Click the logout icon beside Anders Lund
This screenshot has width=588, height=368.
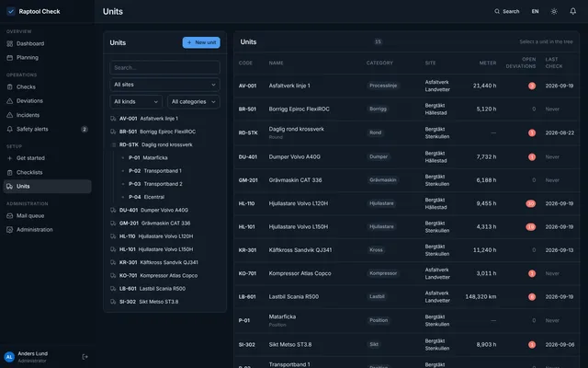pyautogui.click(x=85, y=357)
